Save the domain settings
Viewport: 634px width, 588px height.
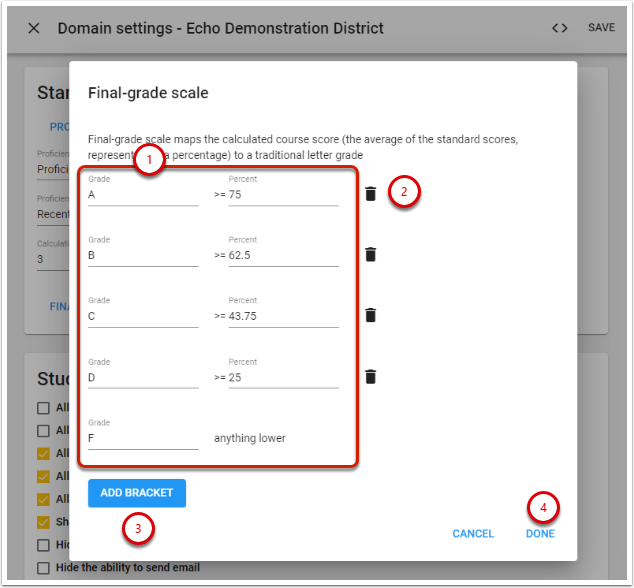pos(601,28)
